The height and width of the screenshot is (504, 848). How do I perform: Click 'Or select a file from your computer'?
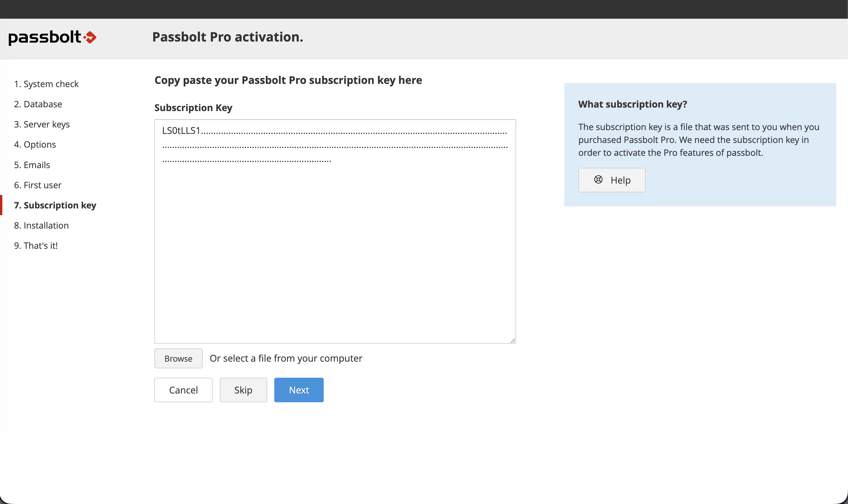[286, 358]
